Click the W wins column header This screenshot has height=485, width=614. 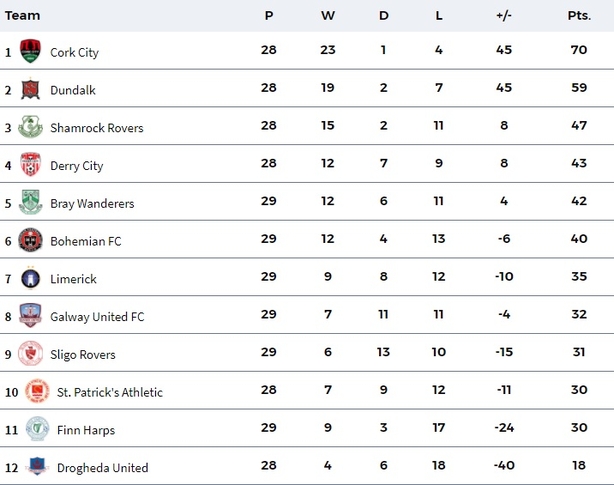point(327,15)
